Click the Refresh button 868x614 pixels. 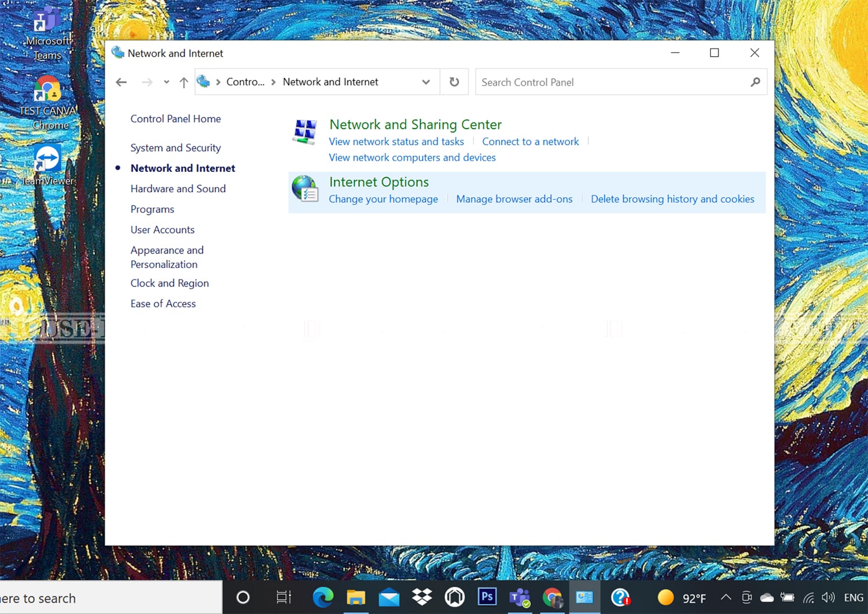click(454, 82)
